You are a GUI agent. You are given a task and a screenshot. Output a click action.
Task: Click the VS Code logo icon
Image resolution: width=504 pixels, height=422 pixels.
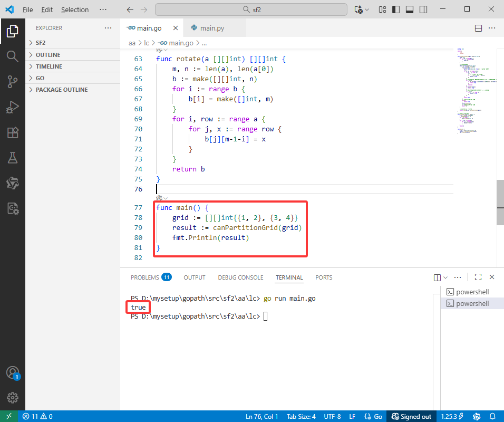pyautogui.click(x=9, y=9)
